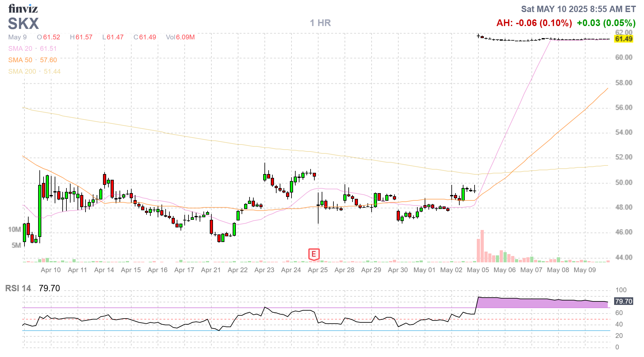
Task: Click the tallest May 05 volume bar
Action: click(x=482, y=246)
